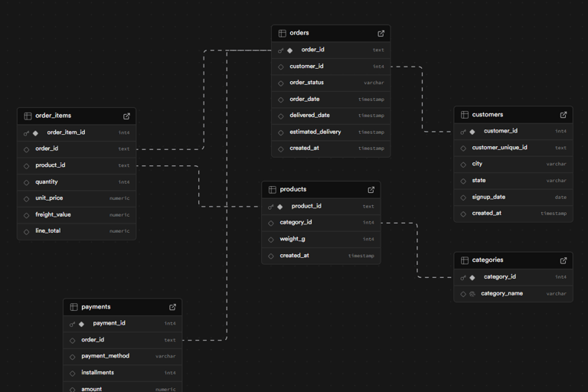588x392 pixels.
Task: Open customers table external link icon
Action: 563,115
